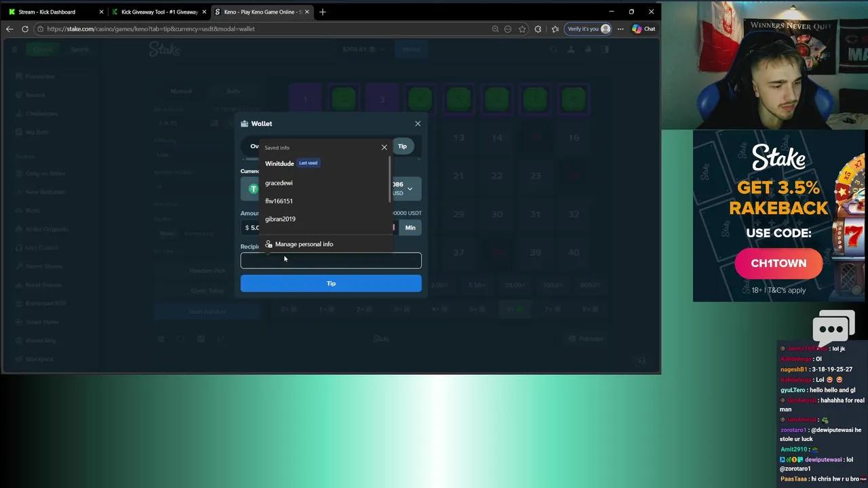868x488 pixels.
Task: Close the Saved info autofill popup
Action: (384, 147)
